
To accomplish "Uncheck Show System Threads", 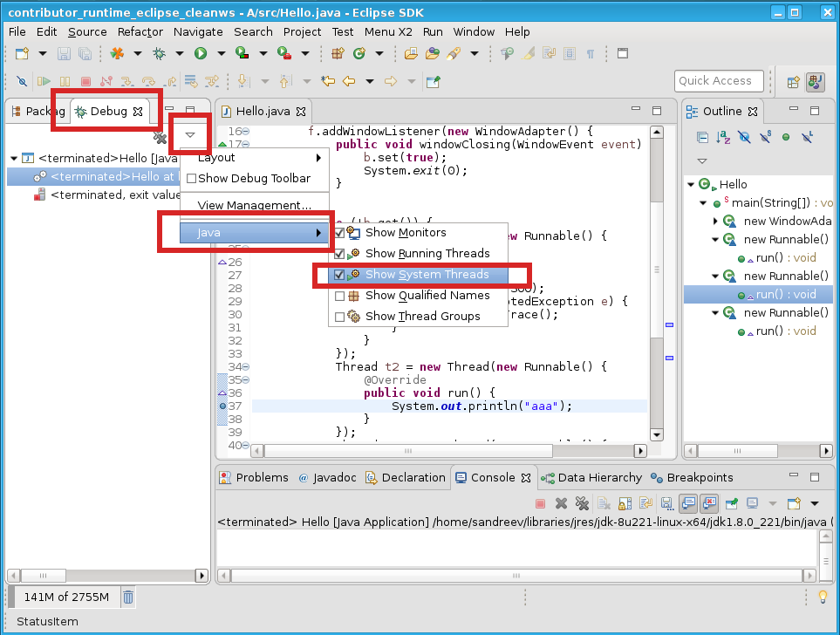I will tap(339, 275).
